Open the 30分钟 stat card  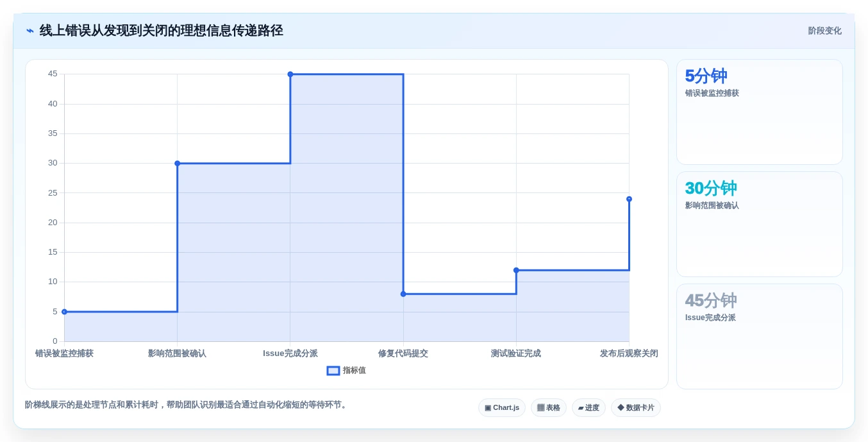[760, 225]
